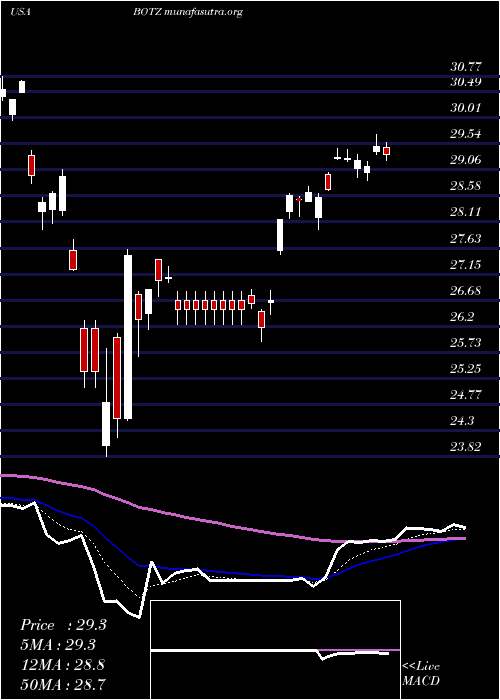The image size is (500, 700).
Task: Click the 29.06 price axis label
Action: pos(466,160)
